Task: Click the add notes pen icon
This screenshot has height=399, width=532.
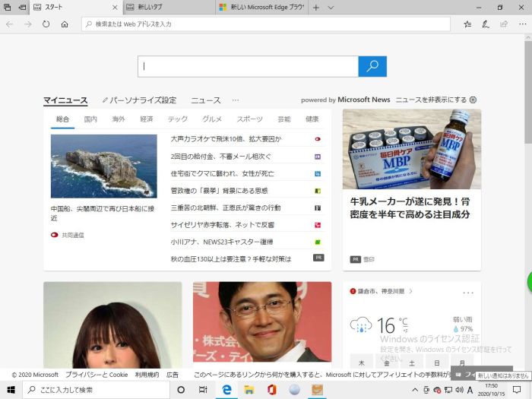Action: pos(486,24)
